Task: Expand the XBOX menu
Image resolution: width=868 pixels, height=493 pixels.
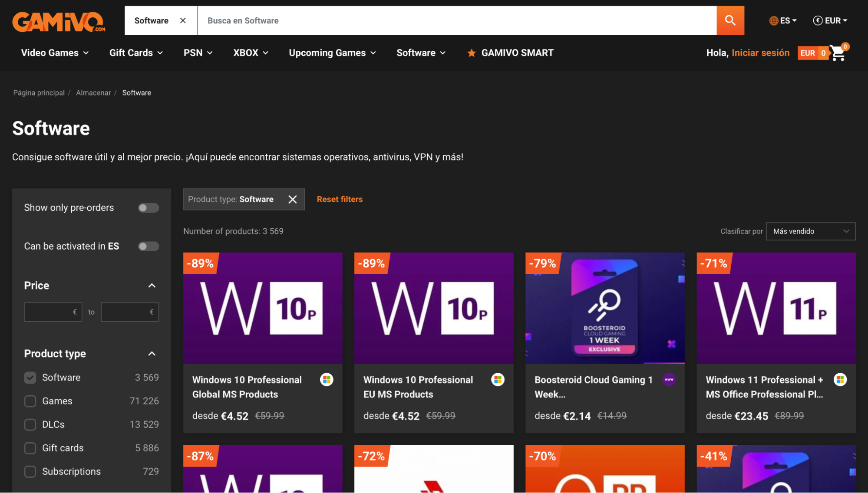Action: click(251, 53)
